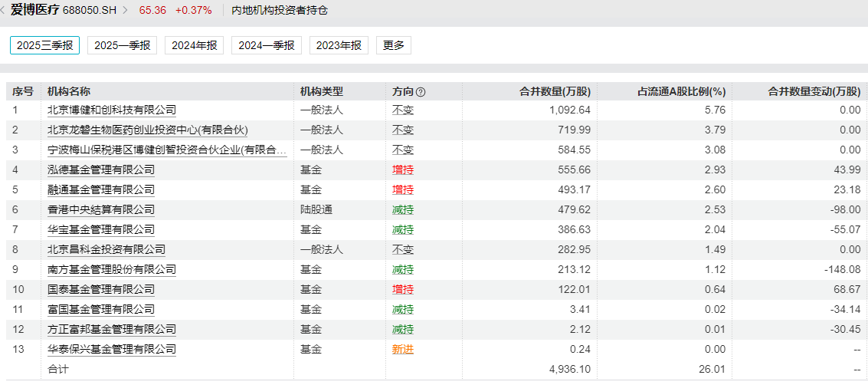The width and height of the screenshot is (868, 385).
Task: Open 北京龙磐生物医药创业投资中心 link
Action: 148,130
